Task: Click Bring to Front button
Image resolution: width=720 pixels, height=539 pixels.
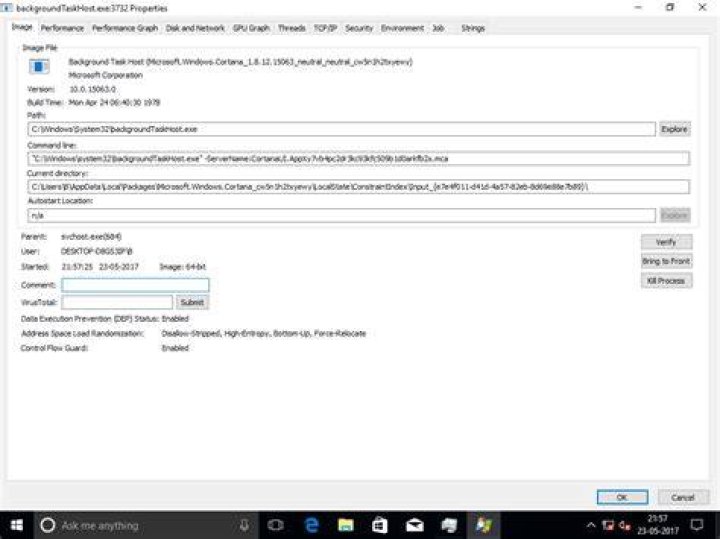Action: coord(666,261)
